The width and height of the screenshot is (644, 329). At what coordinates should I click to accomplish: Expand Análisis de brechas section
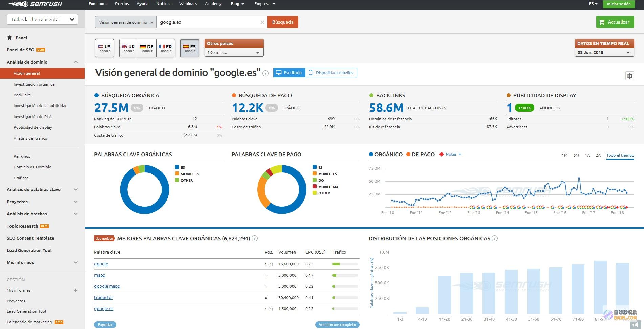76,214
